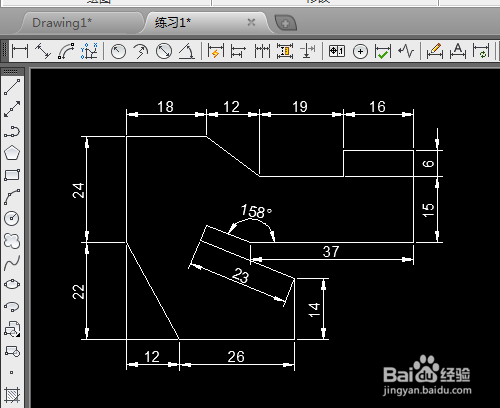The image size is (500, 408).
Task: Open a new drawing tab
Action: tap(285, 23)
